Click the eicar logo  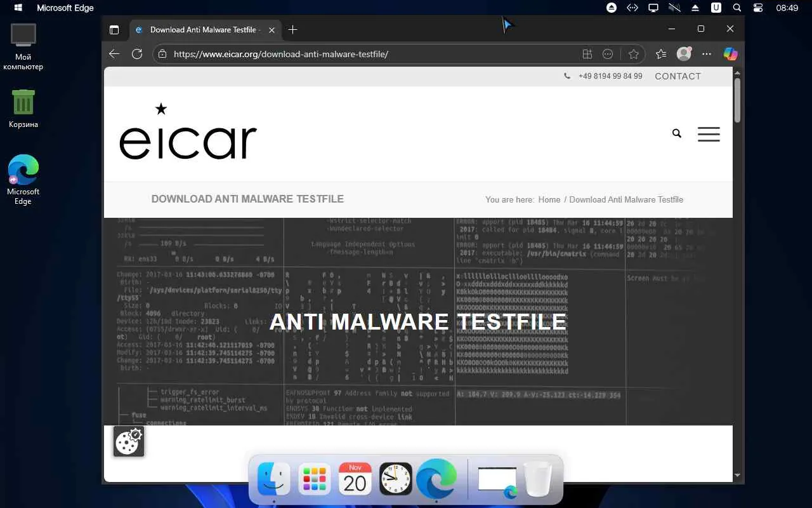click(188, 131)
